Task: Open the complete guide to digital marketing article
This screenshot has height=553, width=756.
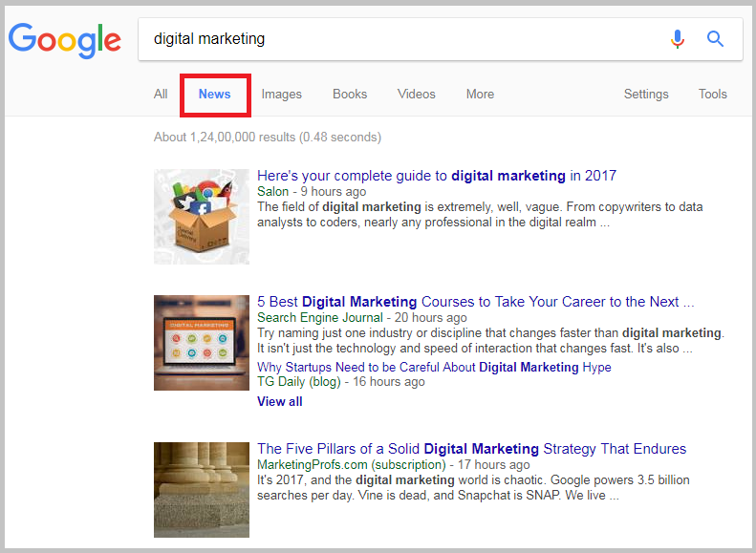Action: coord(437,176)
